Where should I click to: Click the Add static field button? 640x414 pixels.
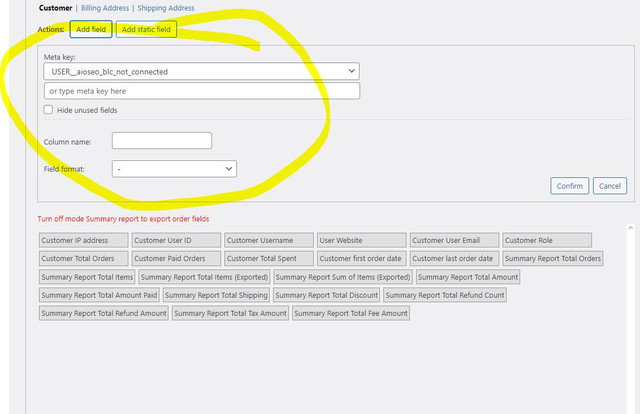pos(146,29)
